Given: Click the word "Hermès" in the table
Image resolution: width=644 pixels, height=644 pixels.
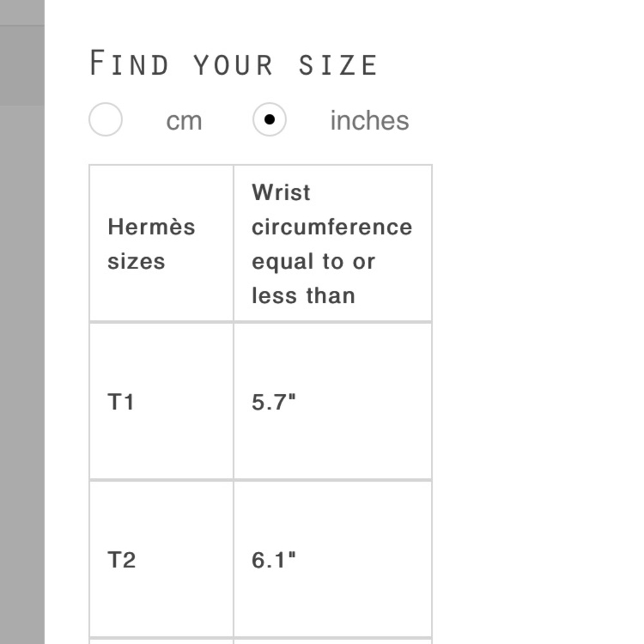Looking at the screenshot, I should 151,227.
